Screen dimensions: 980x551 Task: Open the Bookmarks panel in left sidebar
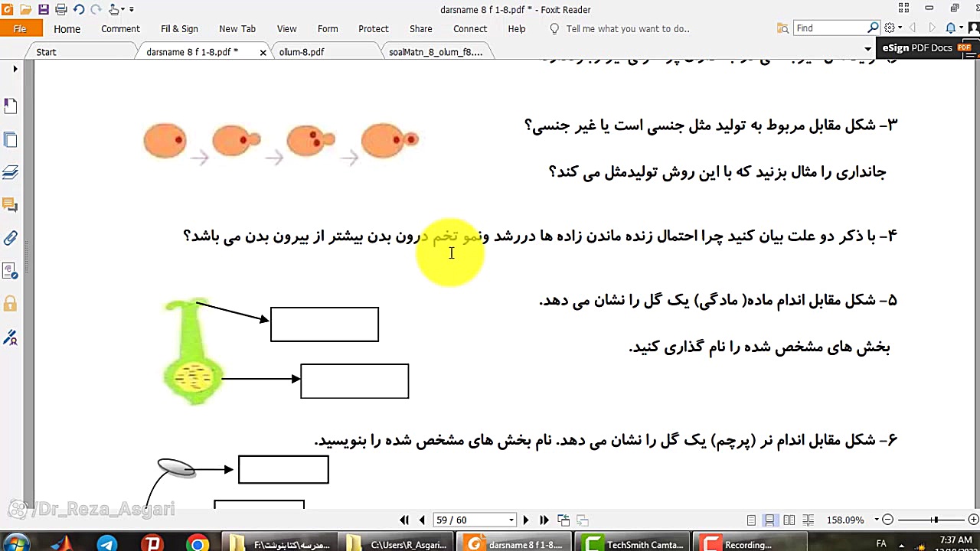click(10, 106)
